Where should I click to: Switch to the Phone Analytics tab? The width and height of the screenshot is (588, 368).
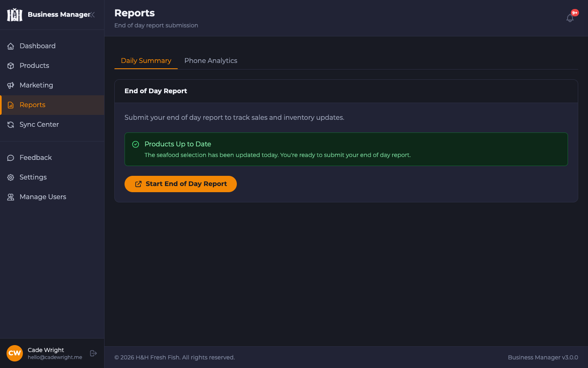click(211, 61)
